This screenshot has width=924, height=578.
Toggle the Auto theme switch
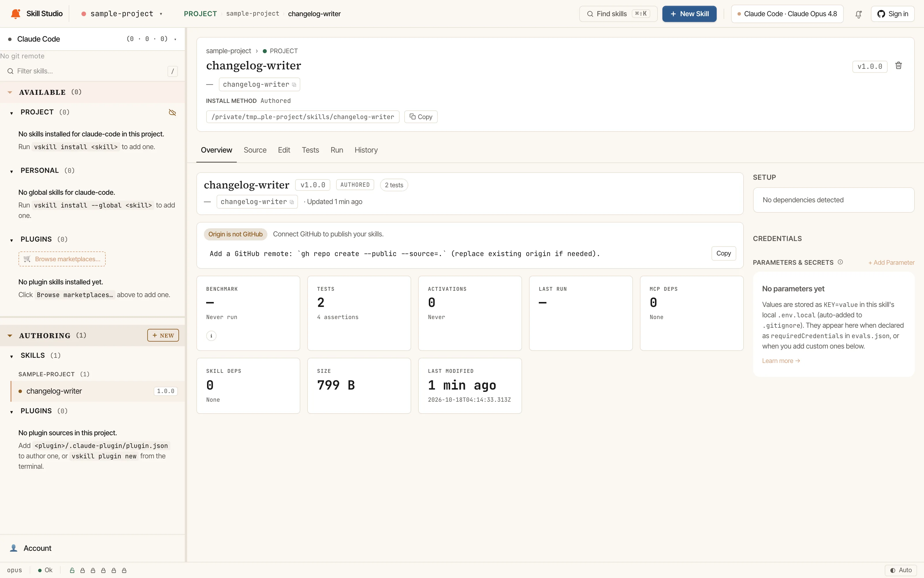901,570
